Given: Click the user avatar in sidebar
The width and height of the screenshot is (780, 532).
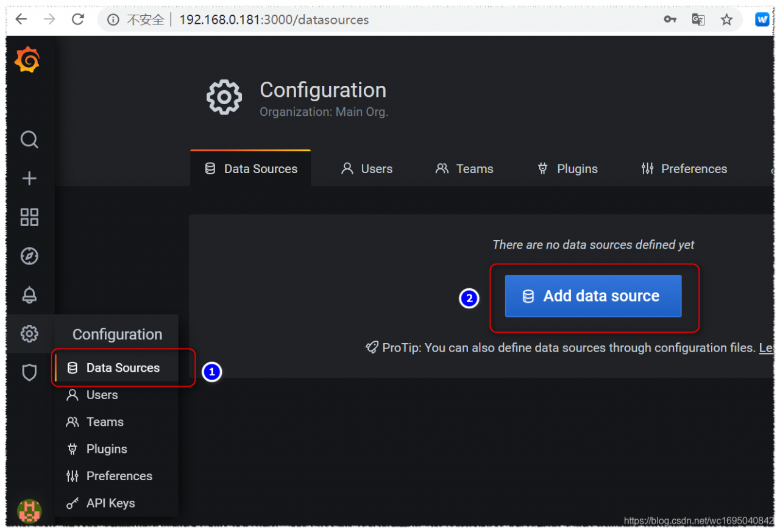Looking at the screenshot, I should click(29, 511).
